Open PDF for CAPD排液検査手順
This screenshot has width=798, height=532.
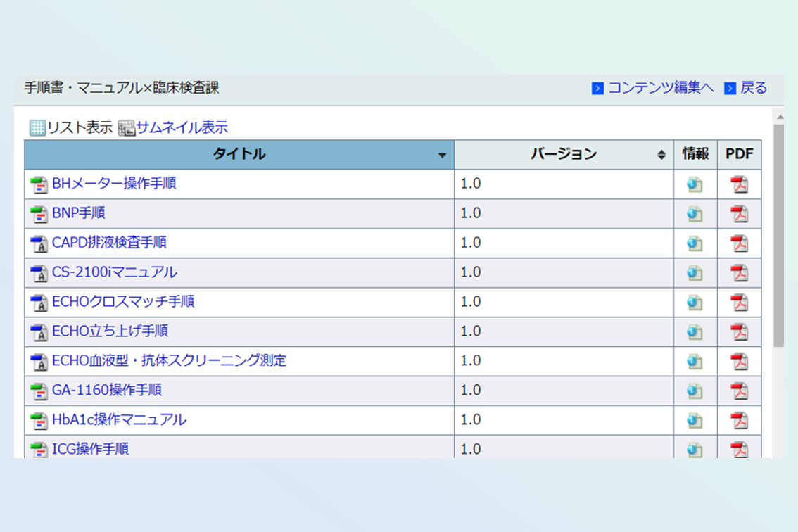tap(739, 243)
